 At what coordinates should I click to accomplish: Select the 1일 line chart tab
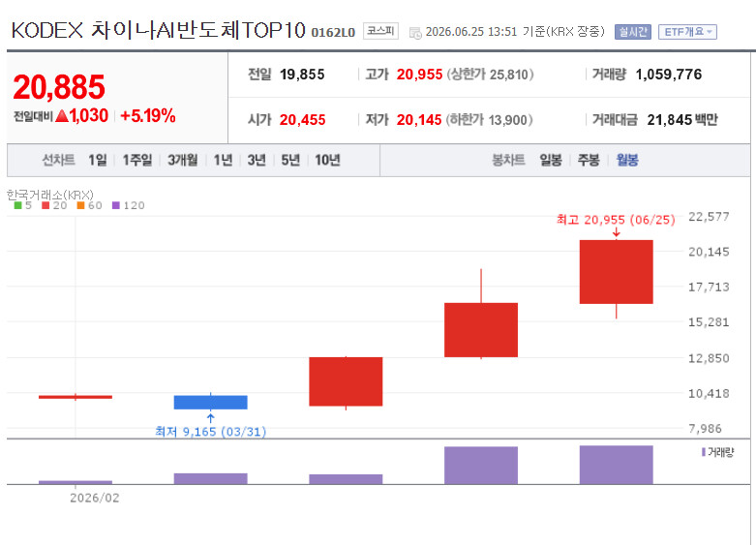98,160
